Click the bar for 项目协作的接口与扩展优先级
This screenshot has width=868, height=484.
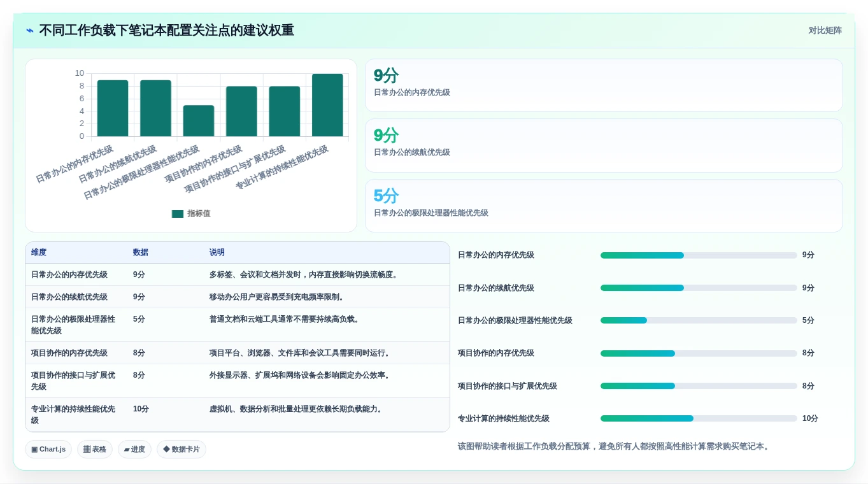click(x=285, y=111)
